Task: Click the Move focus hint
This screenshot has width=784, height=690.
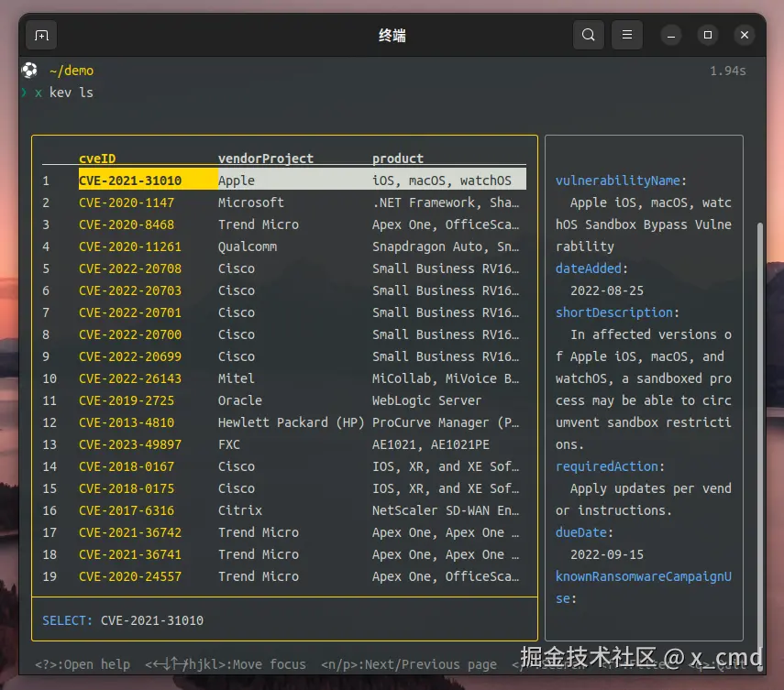Action: [x=226, y=664]
